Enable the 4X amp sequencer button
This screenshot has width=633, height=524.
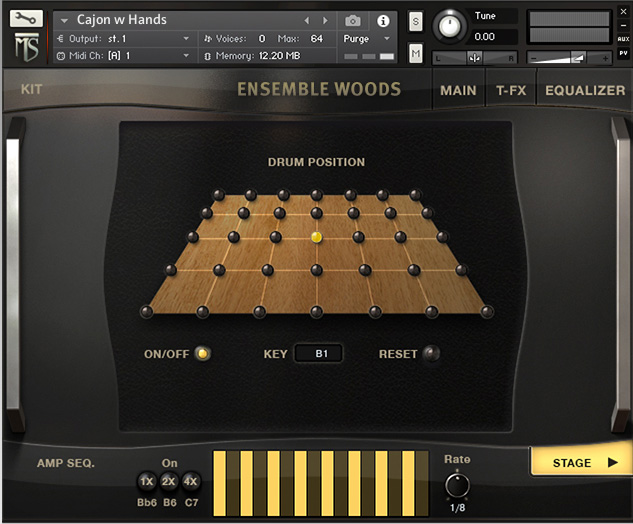point(190,481)
